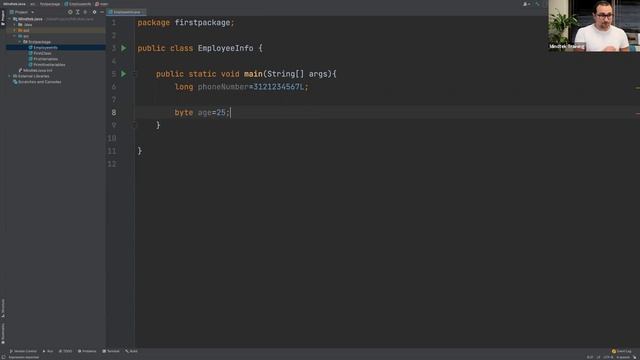This screenshot has width=640, height=360.
Task: Click the indent spaces indicator in status bar
Action: pyautogui.click(x=623, y=358)
